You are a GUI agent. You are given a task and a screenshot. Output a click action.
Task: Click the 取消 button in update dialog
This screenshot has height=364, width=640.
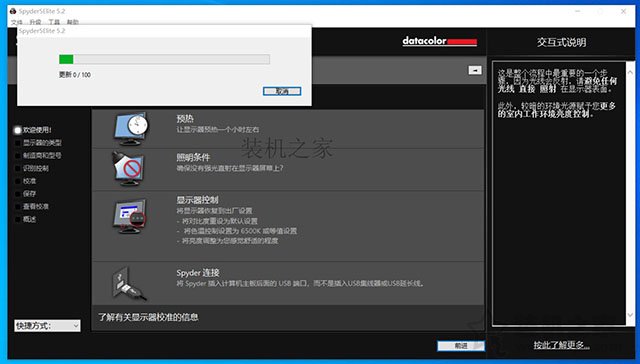[282, 91]
